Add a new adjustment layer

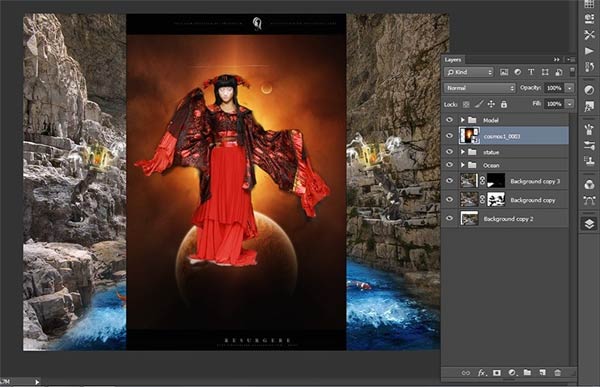coord(512,372)
